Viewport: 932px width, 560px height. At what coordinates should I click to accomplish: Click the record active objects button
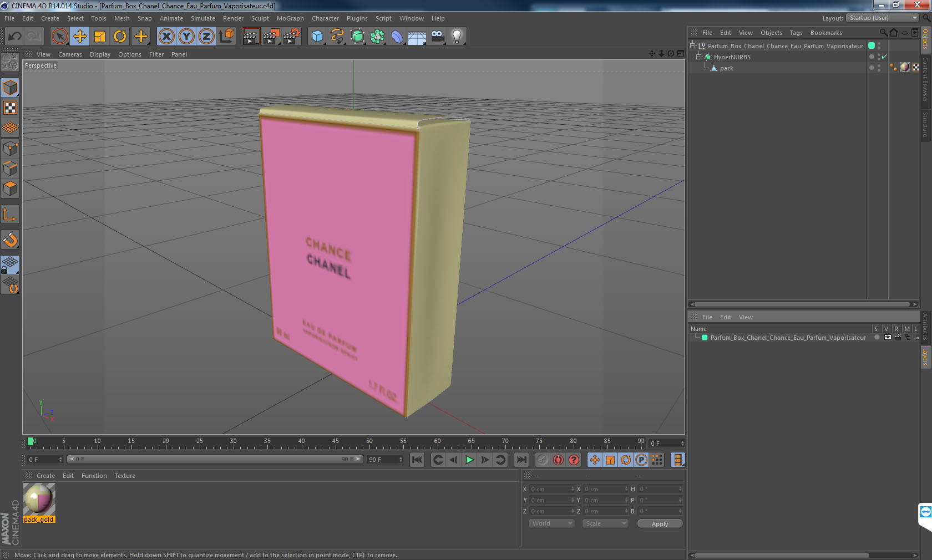pos(543,460)
